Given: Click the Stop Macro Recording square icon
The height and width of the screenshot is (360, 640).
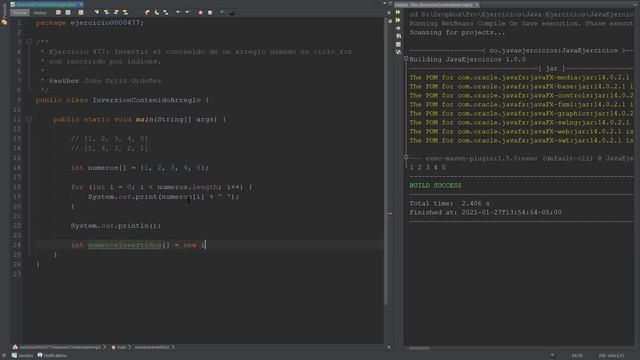Looking at the screenshot, I should click(210, 13).
